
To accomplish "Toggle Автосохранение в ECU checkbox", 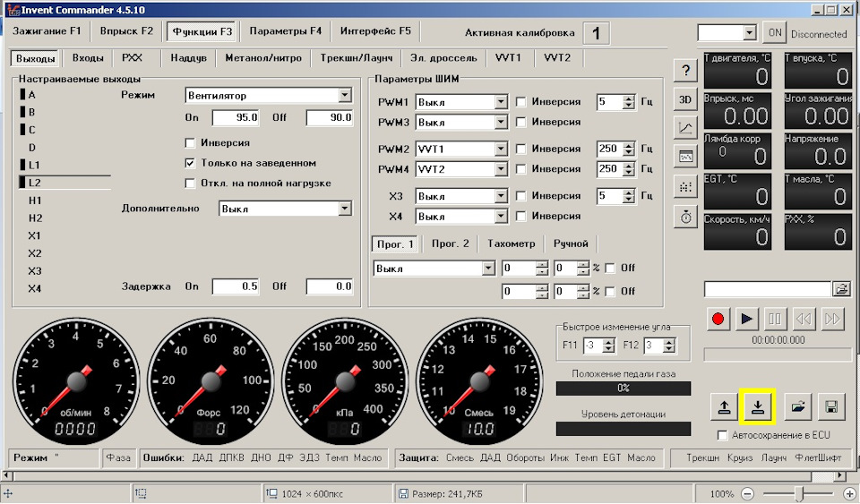I will coord(723,435).
